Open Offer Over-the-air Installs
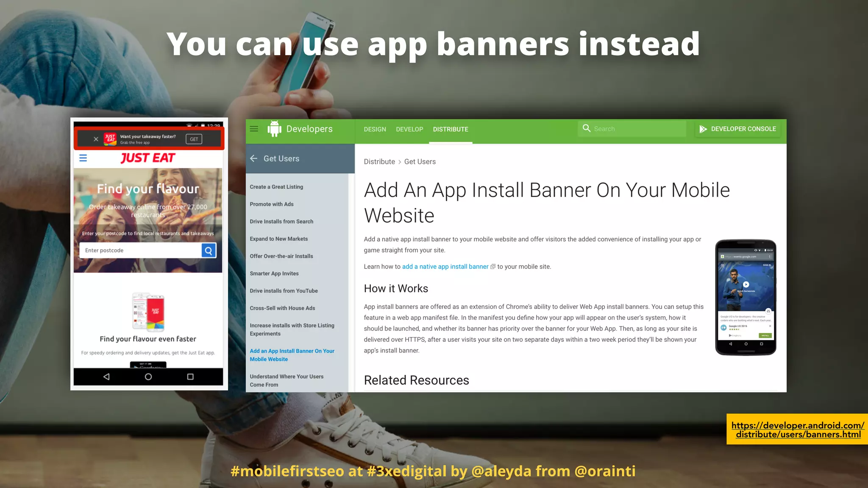Screen dimensions: 868x488 (281, 256)
